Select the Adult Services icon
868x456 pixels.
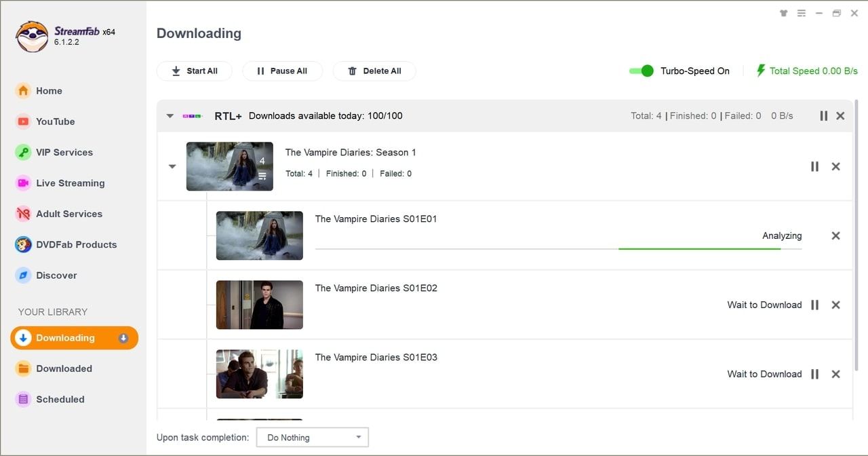(x=23, y=214)
